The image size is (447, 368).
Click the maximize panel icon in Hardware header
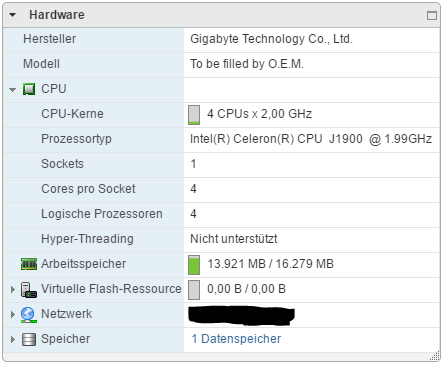432,15
